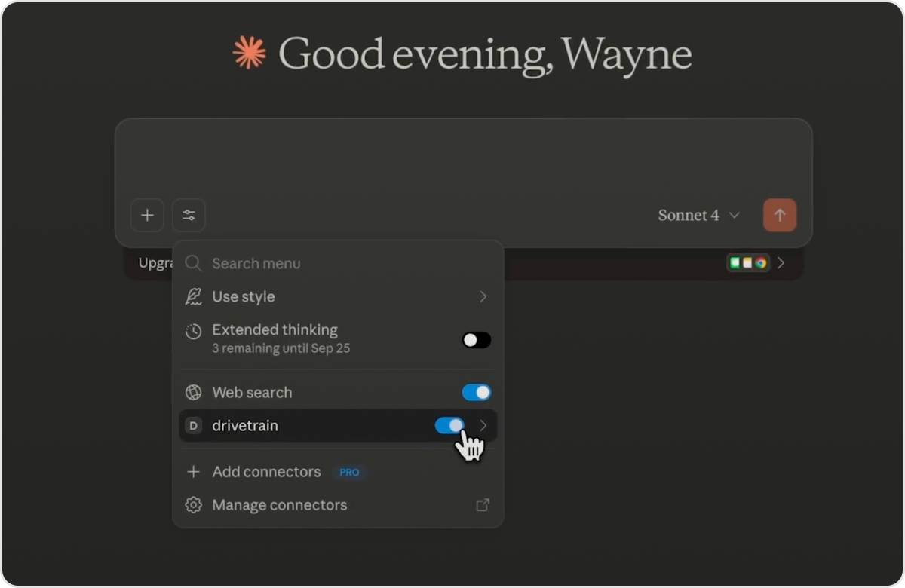Click the 'Good evening, Wayne' greeting
Viewport: 905px width, 588px height.
[485, 54]
